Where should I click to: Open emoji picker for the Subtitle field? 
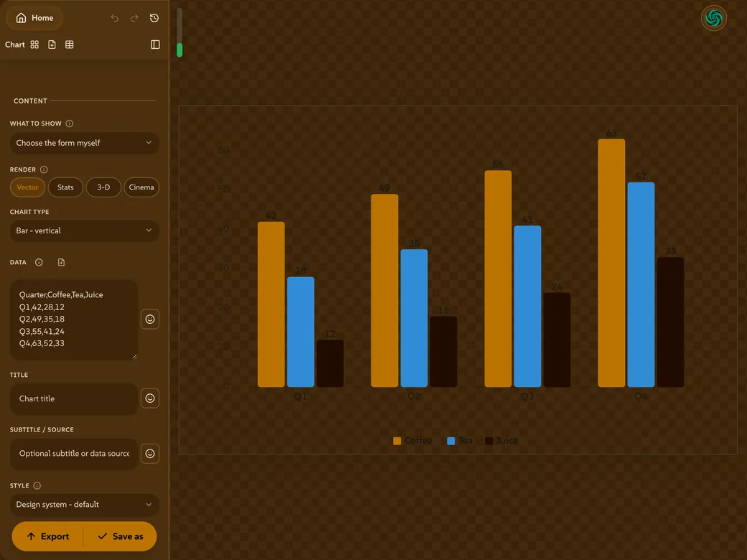pos(150,453)
